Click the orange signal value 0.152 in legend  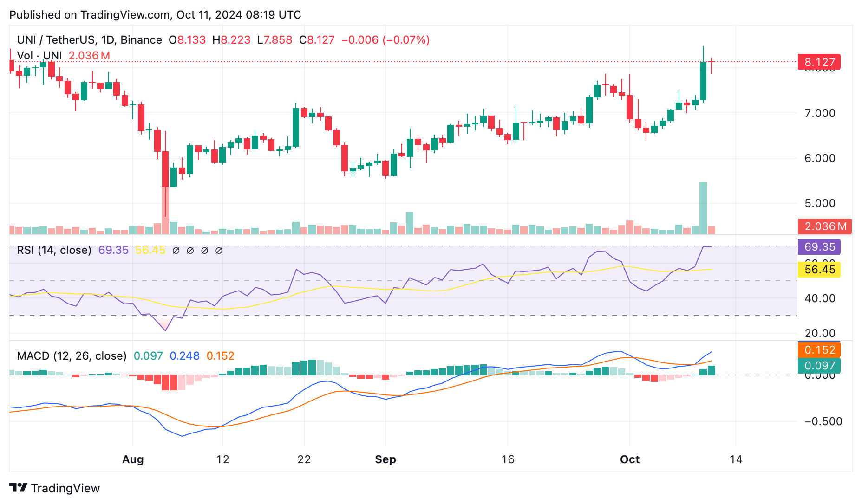coord(221,356)
